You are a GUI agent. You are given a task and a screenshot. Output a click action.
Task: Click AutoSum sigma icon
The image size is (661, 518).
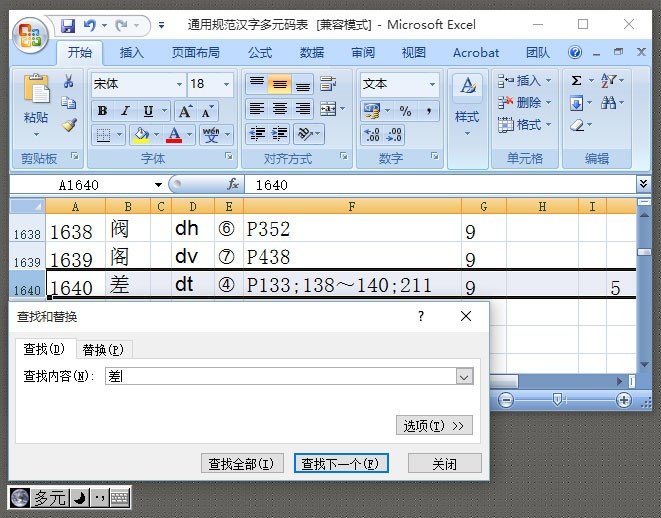tap(576, 80)
